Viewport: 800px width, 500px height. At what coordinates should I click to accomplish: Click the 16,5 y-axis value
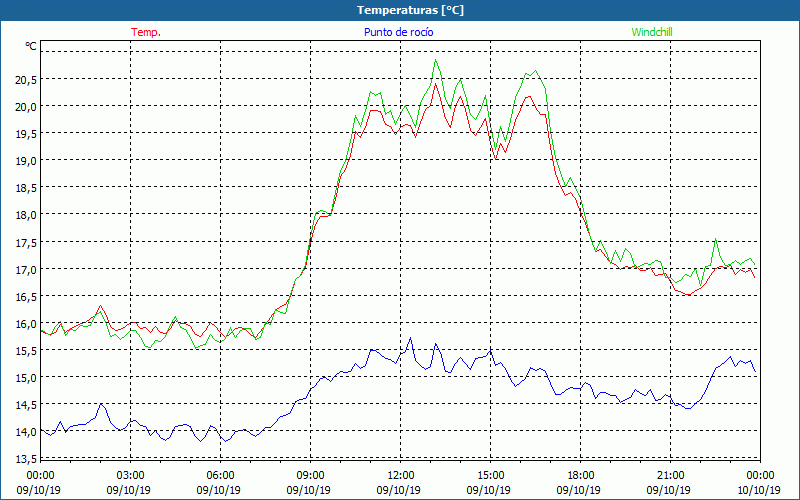click(26, 296)
